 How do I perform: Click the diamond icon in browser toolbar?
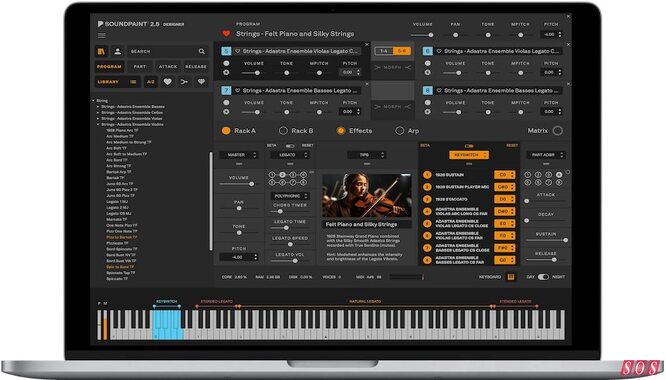click(x=201, y=82)
